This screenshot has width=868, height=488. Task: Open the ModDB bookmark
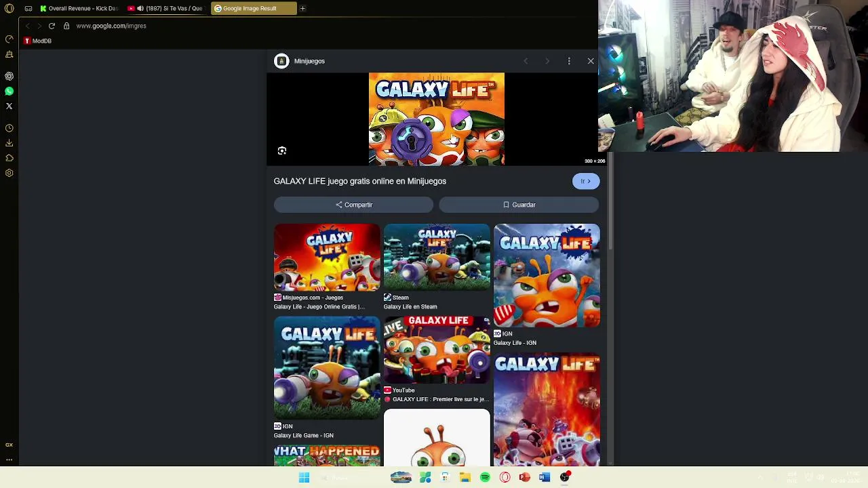(x=37, y=41)
